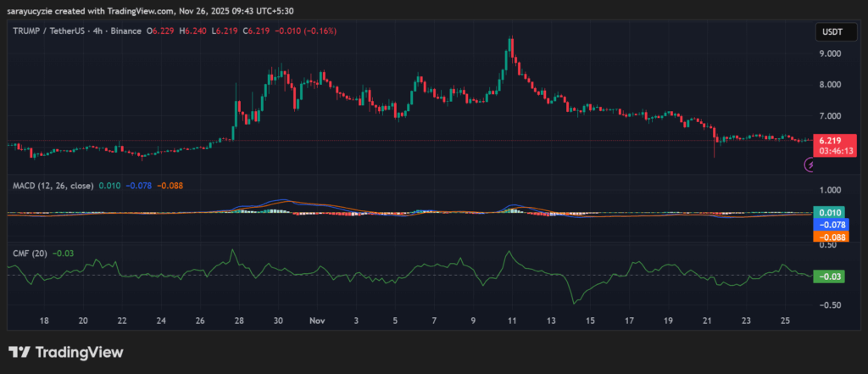Image resolution: width=868 pixels, height=374 pixels.
Task: Click the TradingView wordmark text
Action: click(79, 352)
